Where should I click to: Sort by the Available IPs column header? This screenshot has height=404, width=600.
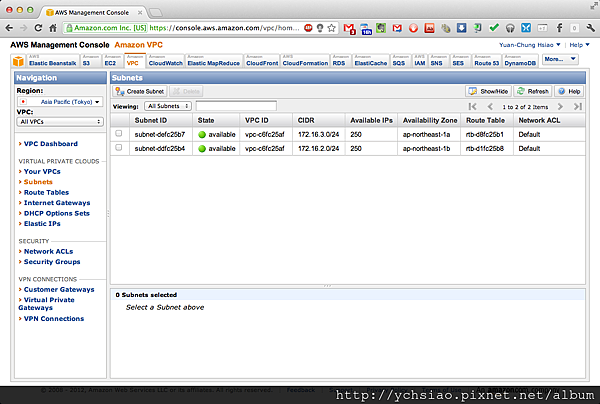[371, 120]
